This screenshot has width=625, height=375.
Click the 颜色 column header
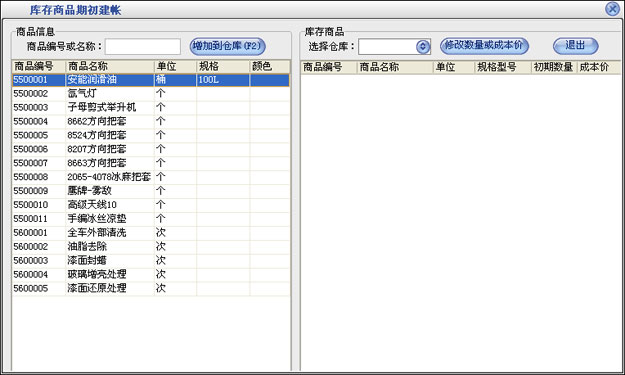(270, 67)
